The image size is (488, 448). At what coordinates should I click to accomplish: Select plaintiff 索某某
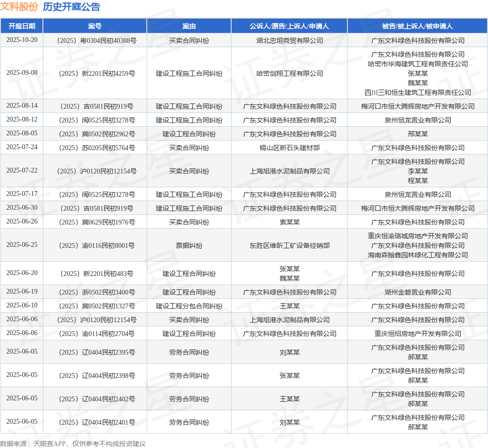point(289,222)
